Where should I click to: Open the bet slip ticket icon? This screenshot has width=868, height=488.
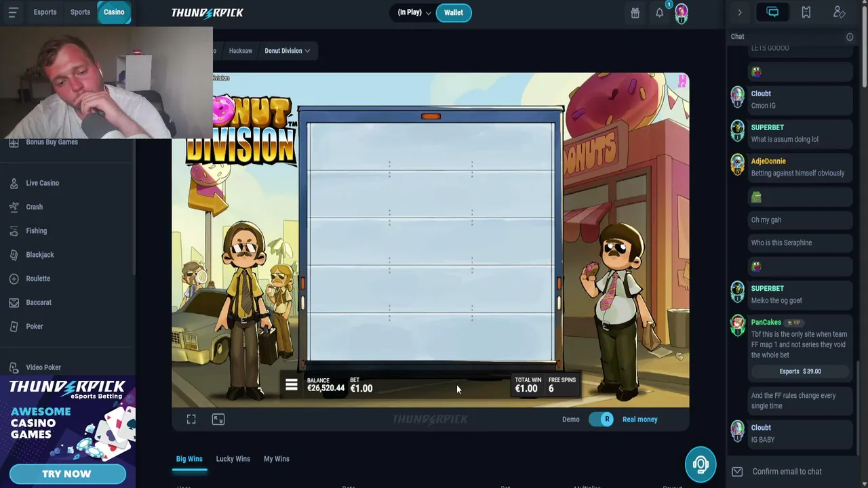806,12
